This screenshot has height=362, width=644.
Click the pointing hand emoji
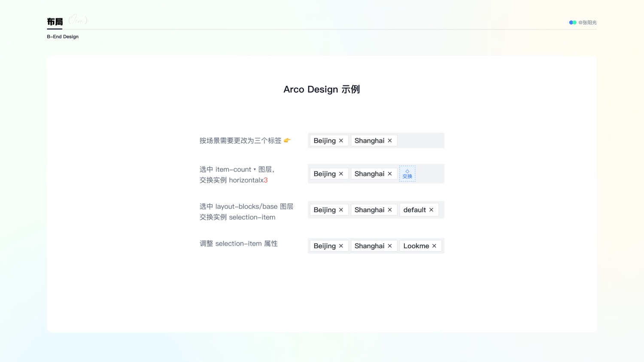287,140
